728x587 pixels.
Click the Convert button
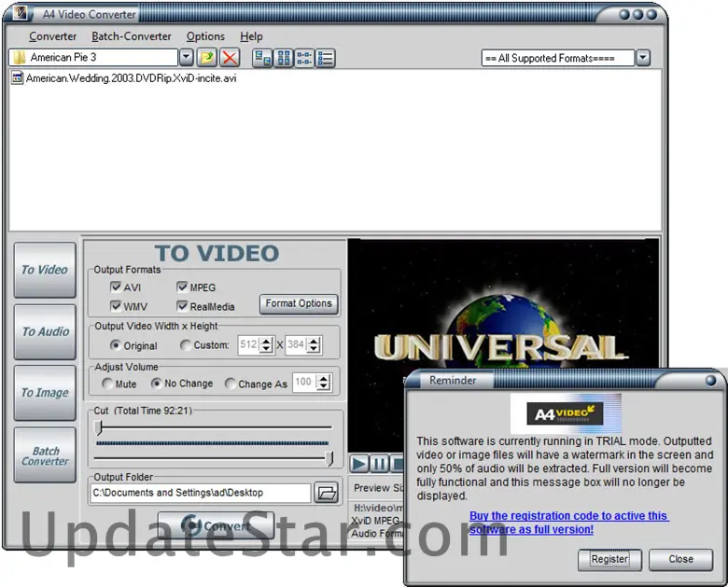(216, 525)
